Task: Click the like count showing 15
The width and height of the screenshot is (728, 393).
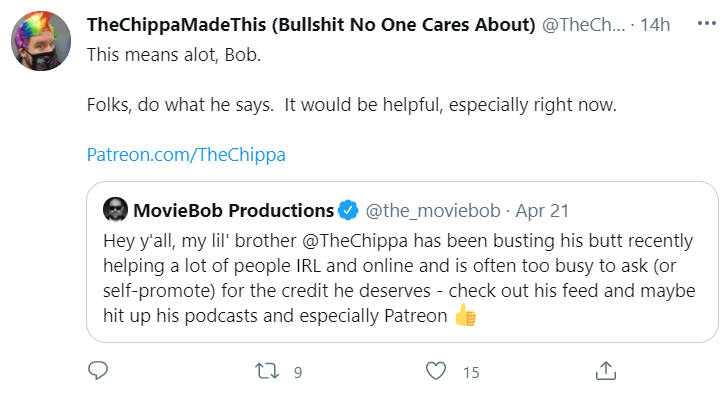Action: pyautogui.click(x=471, y=372)
